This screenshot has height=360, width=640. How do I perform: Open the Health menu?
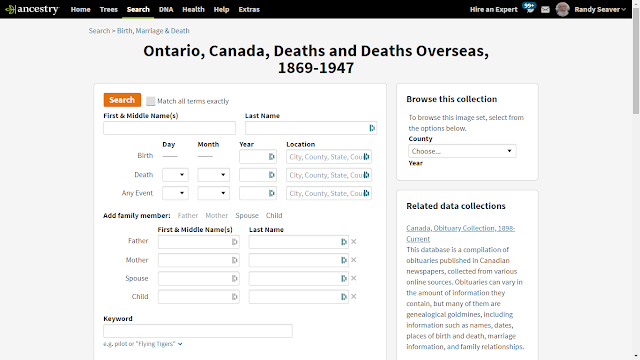pyautogui.click(x=193, y=9)
